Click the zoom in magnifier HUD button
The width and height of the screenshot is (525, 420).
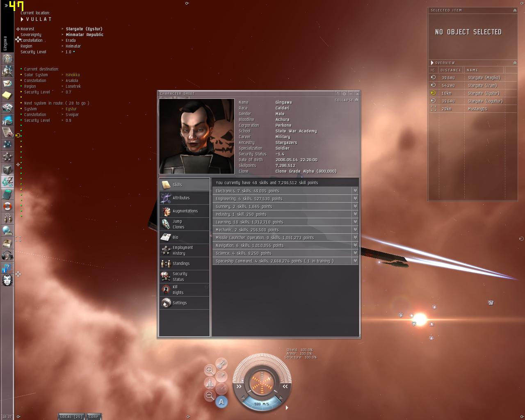(210, 370)
